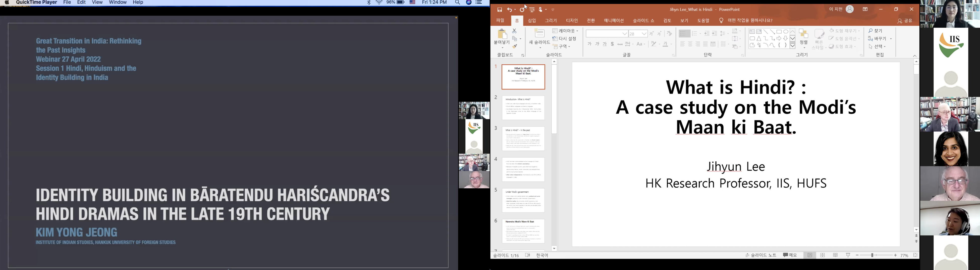Image resolution: width=980 pixels, height=270 pixels.
Task: Open the Select (선택) dropdown in editing group
Action: point(877,47)
